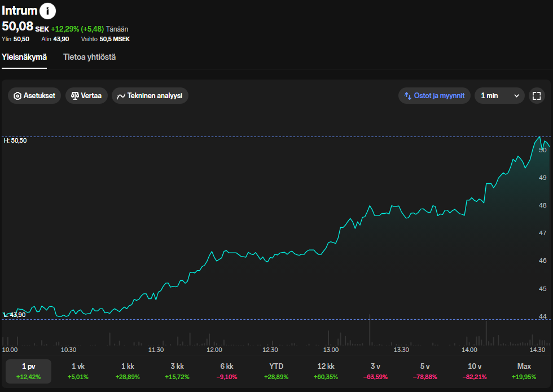Open the 1 min interval dropdown
553x392 pixels.
click(x=499, y=96)
